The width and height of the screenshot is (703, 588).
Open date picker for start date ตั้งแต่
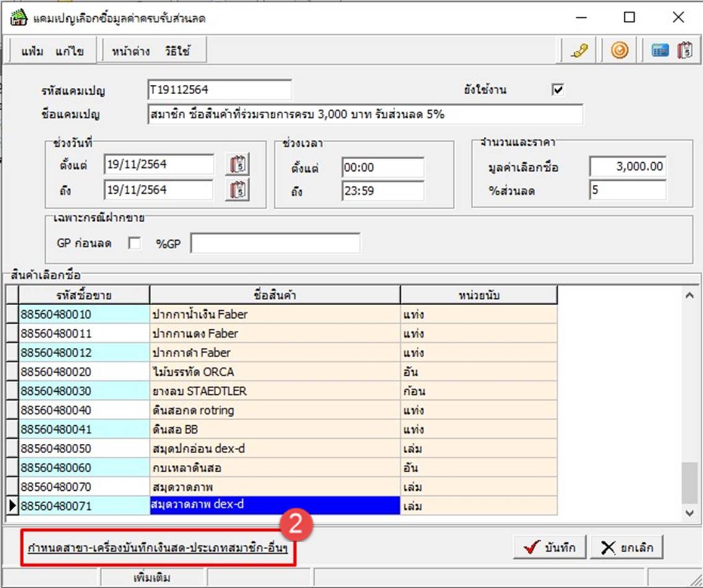pyautogui.click(x=239, y=165)
